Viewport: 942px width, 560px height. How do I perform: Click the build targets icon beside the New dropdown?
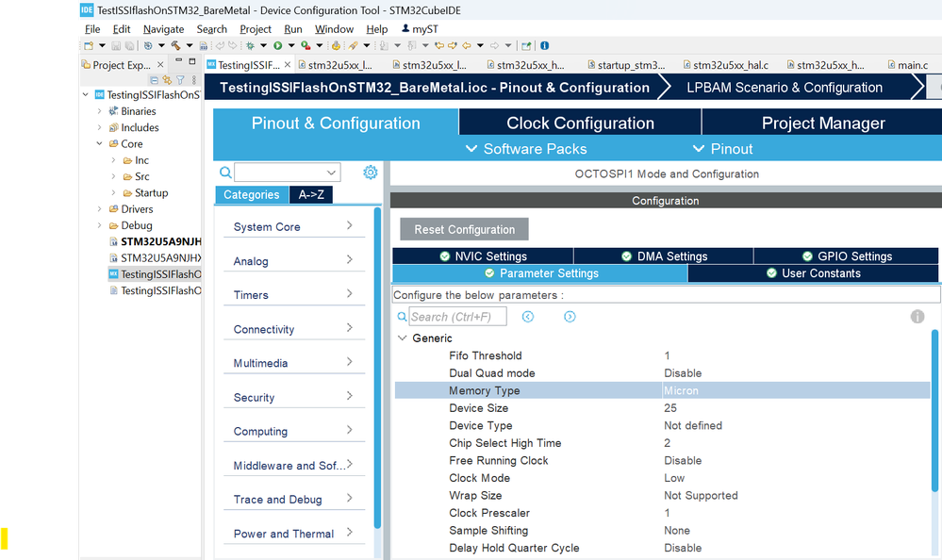148,45
